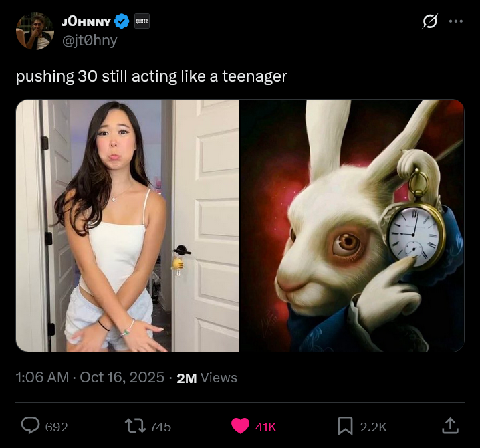Click the Grok slashed-circle icon

click(430, 21)
